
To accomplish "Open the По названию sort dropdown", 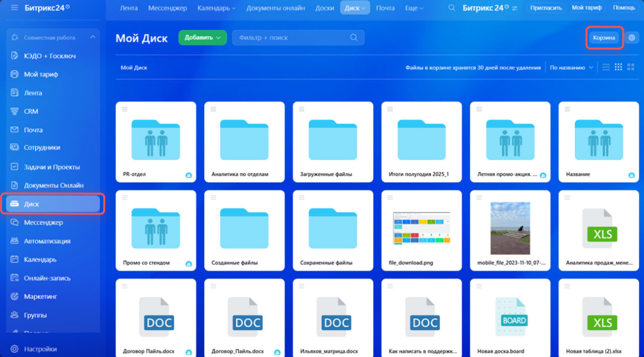I will 571,67.
